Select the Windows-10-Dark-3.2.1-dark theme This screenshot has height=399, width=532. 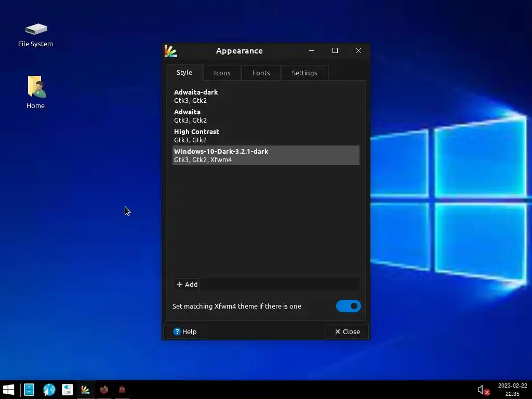(x=265, y=155)
